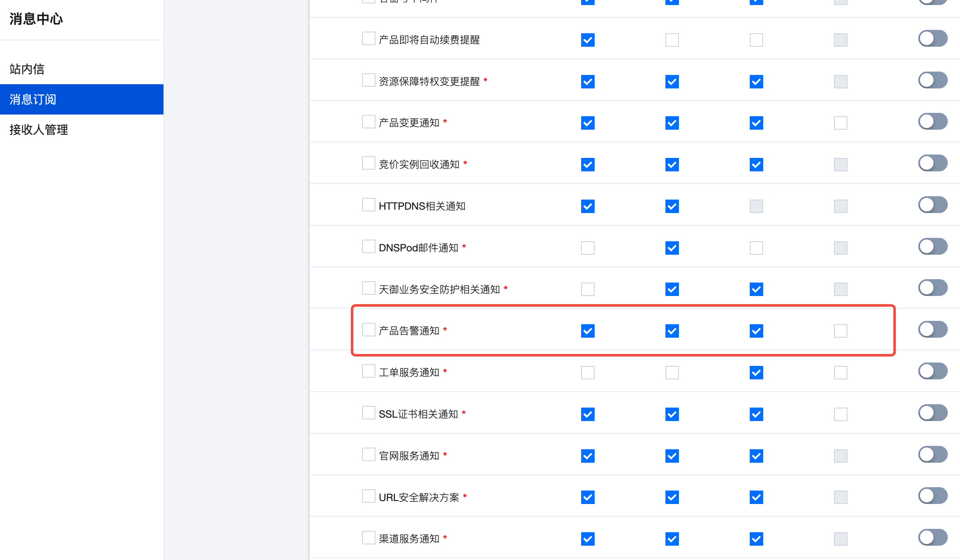
Task: Enable the first channel checkbox for 天御业务安全防护相关通知
Action: (587, 289)
